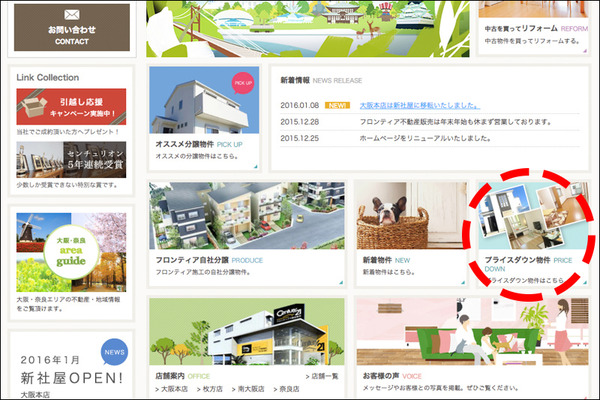Open the 引越し応援キャンペーン banner

71,107
